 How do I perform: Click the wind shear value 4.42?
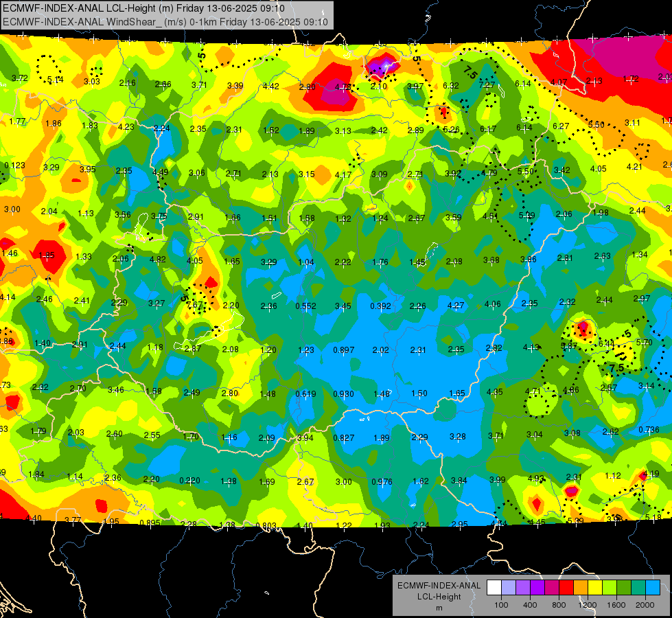click(x=271, y=87)
